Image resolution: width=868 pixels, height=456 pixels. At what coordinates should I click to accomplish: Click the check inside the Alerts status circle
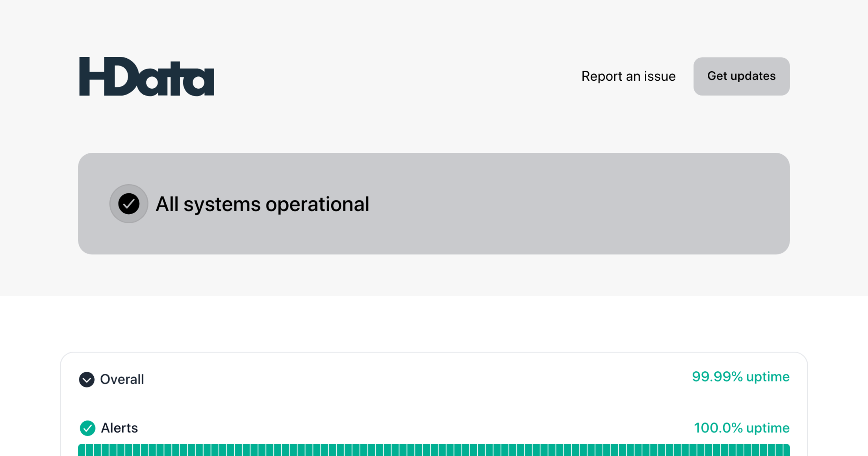[x=87, y=428]
